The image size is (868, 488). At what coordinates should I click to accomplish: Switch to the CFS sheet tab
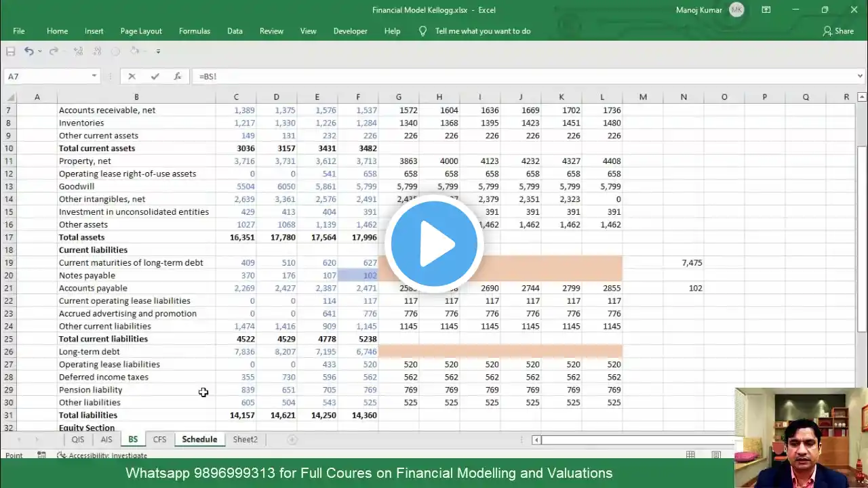(159, 440)
